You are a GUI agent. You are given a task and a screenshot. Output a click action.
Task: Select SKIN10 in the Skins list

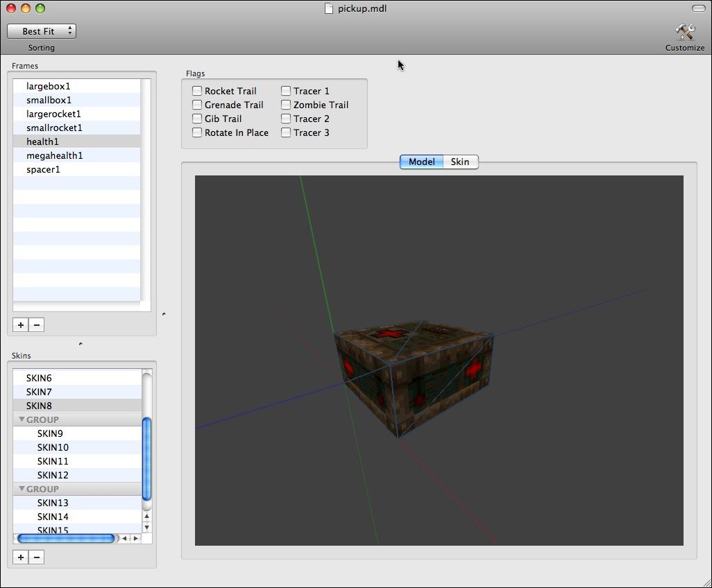pos(77,447)
